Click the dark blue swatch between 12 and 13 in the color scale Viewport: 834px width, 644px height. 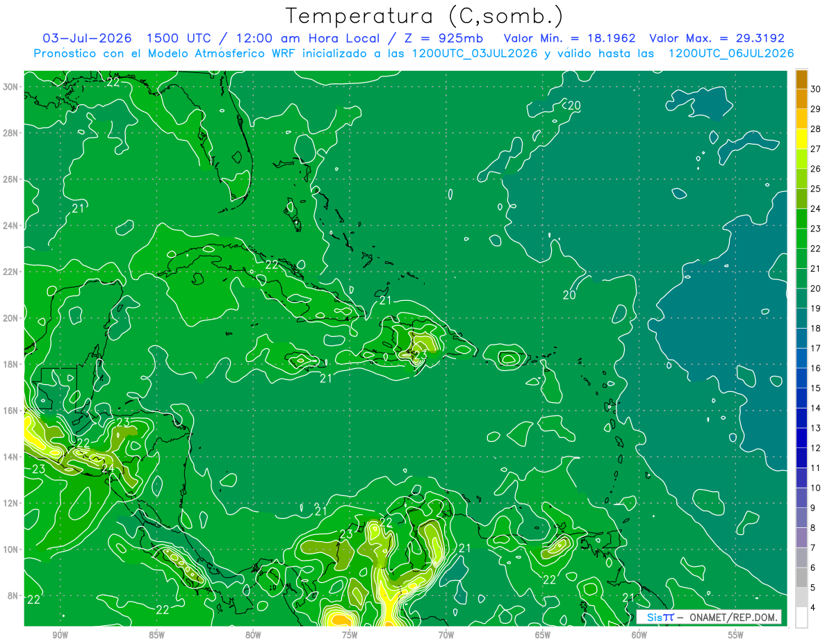point(801,438)
